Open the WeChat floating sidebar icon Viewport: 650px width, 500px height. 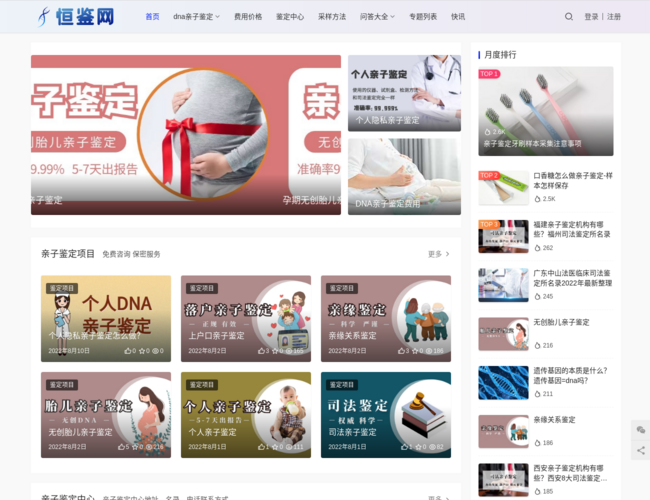click(x=640, y=430)
